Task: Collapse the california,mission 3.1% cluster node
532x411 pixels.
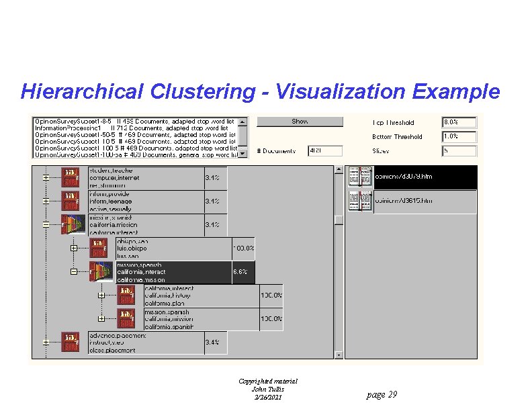Action: [46, 224]
